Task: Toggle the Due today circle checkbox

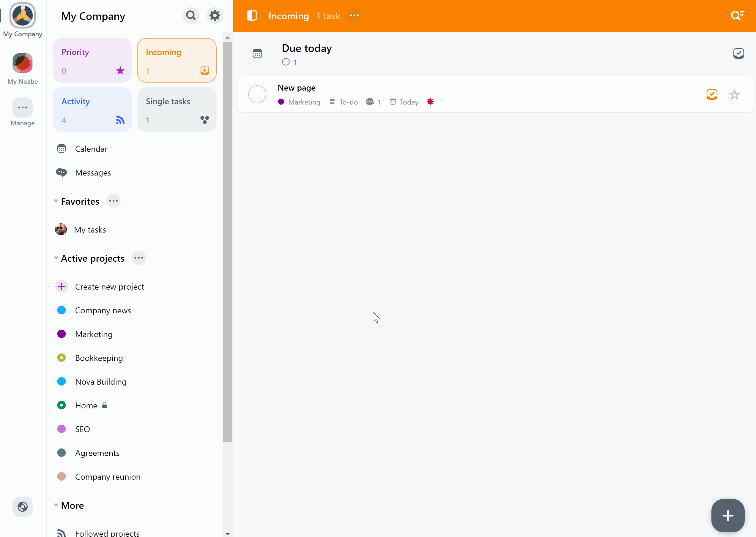Action: tap(286, 61)
